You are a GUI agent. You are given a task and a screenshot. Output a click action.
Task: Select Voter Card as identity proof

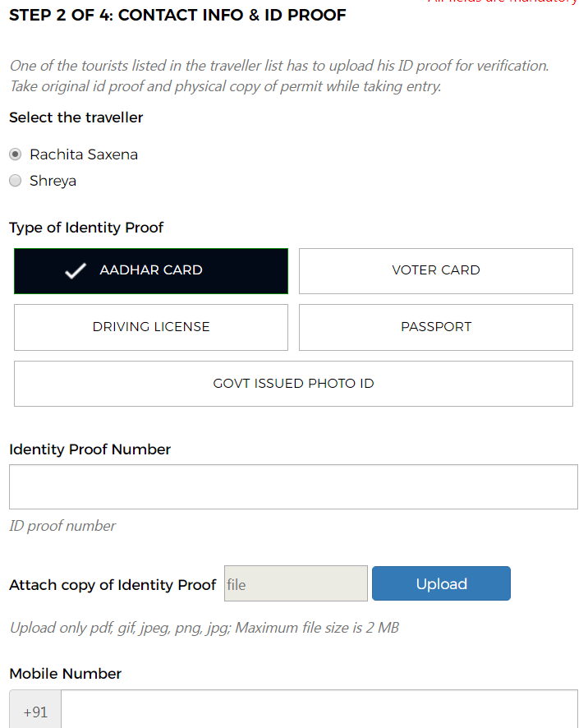coord(435,270)
